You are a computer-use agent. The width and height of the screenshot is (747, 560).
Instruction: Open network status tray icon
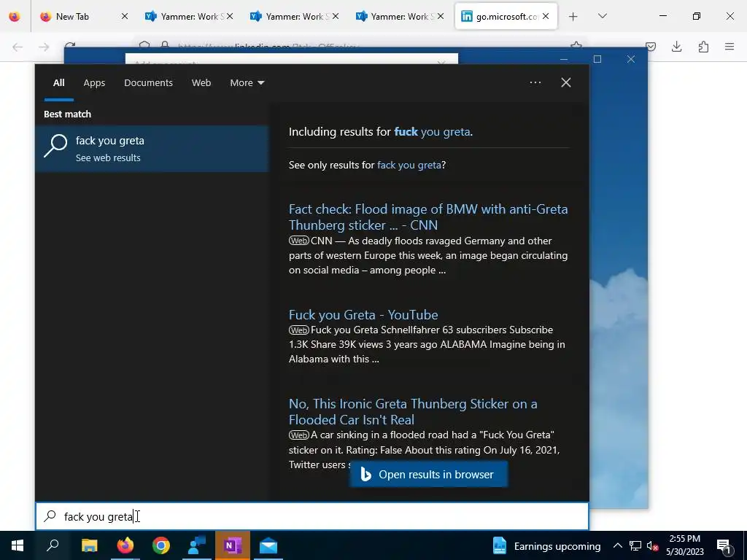635,545
